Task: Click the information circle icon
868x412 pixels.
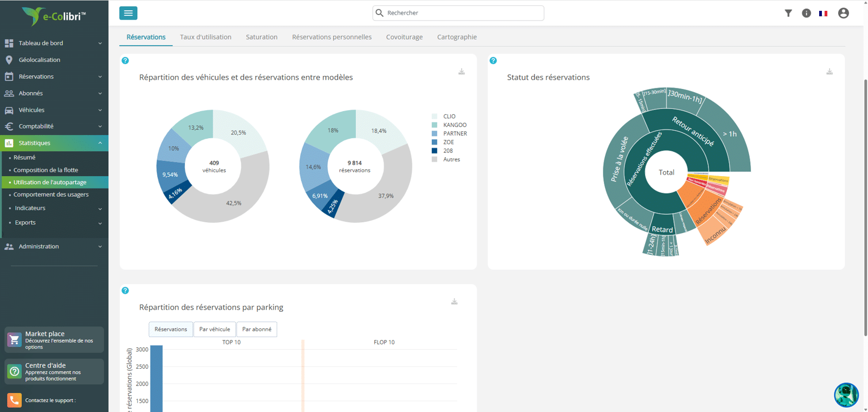Action: point(807,13)
